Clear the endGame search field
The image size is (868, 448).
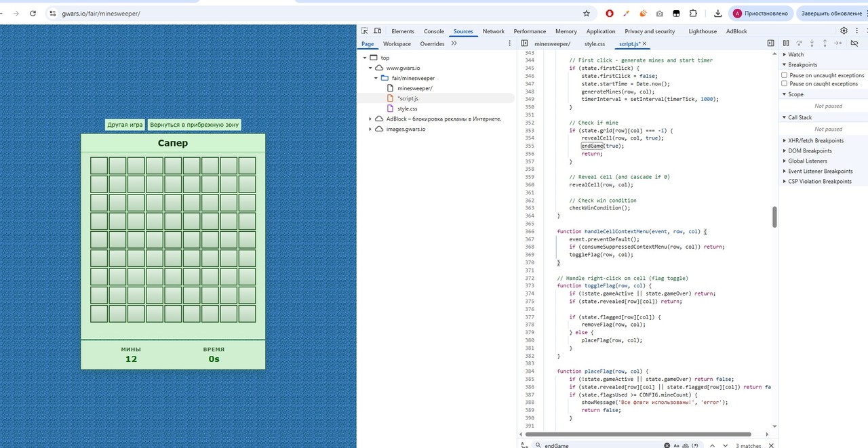(667, 445)
